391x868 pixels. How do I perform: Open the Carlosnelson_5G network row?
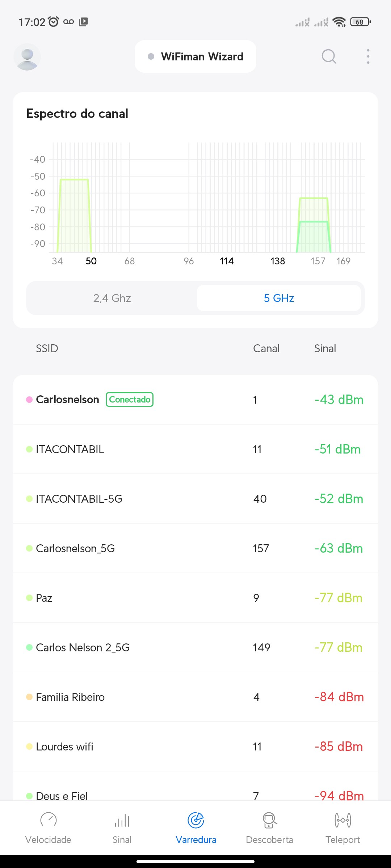point(195,548)
